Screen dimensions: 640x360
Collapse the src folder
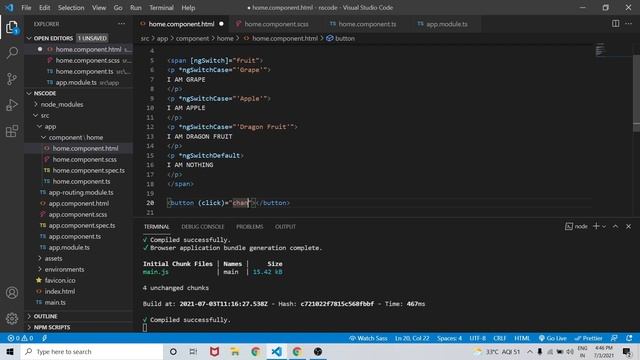click(36, 116)
